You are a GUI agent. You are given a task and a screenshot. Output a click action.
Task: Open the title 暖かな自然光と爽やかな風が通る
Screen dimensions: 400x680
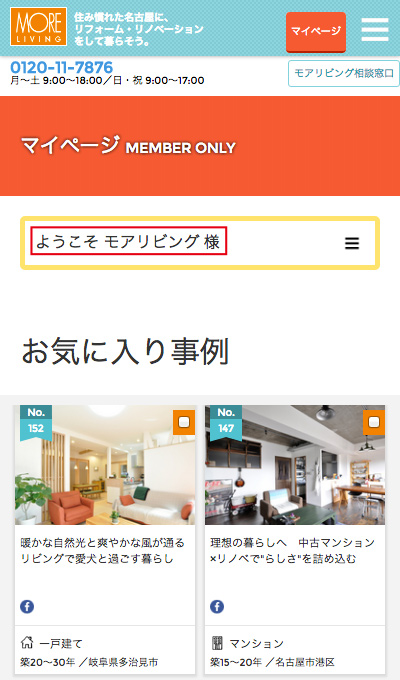(102, 543)
